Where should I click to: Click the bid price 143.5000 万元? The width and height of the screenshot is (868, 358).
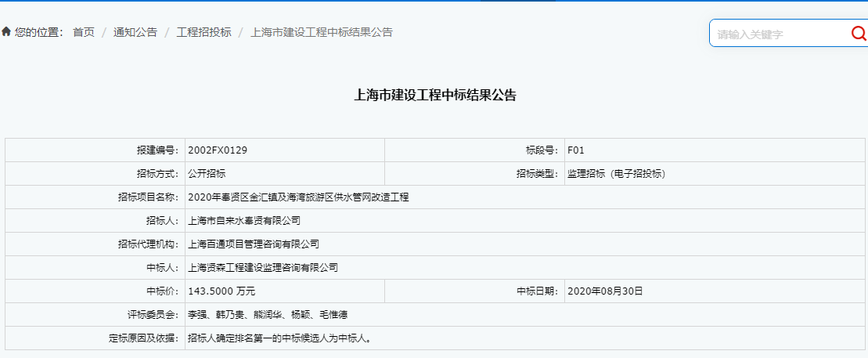[222, 291]
